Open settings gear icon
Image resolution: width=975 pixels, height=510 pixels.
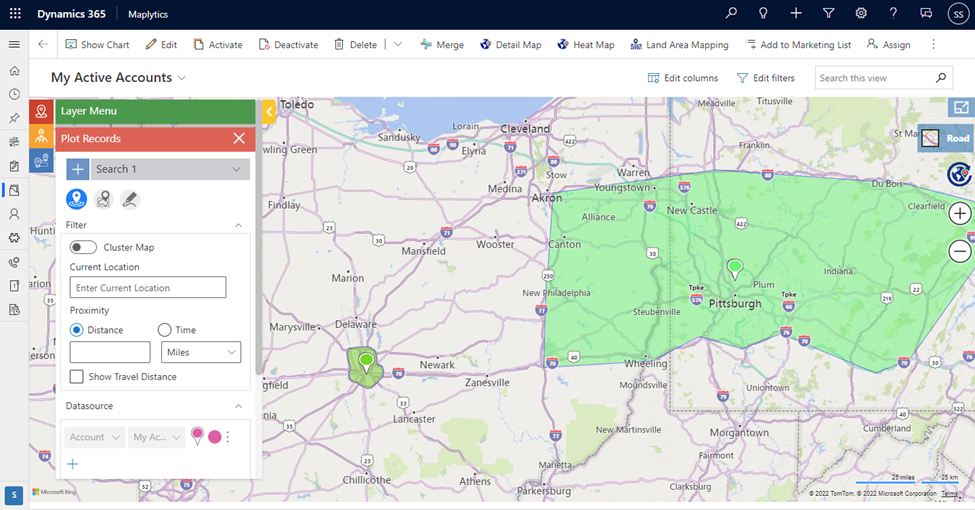861,13
